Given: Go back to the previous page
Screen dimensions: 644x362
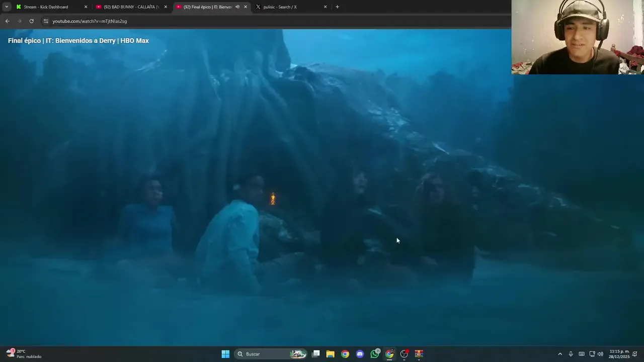Looking at the screenshot, I should (x=7, y=21).
